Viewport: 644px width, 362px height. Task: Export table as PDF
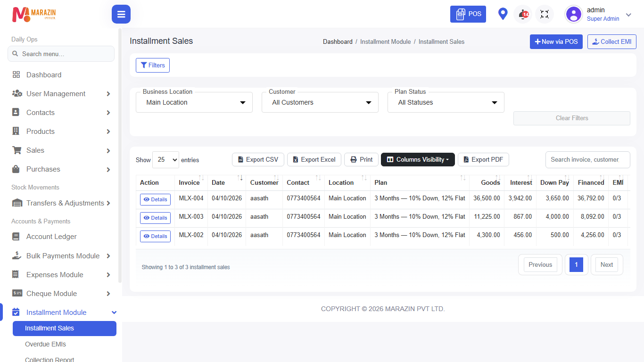[483, 160]
